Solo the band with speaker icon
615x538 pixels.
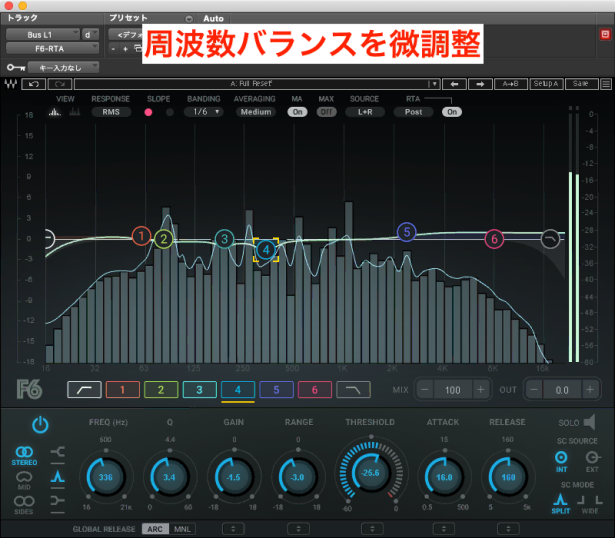tap(590, 422)
